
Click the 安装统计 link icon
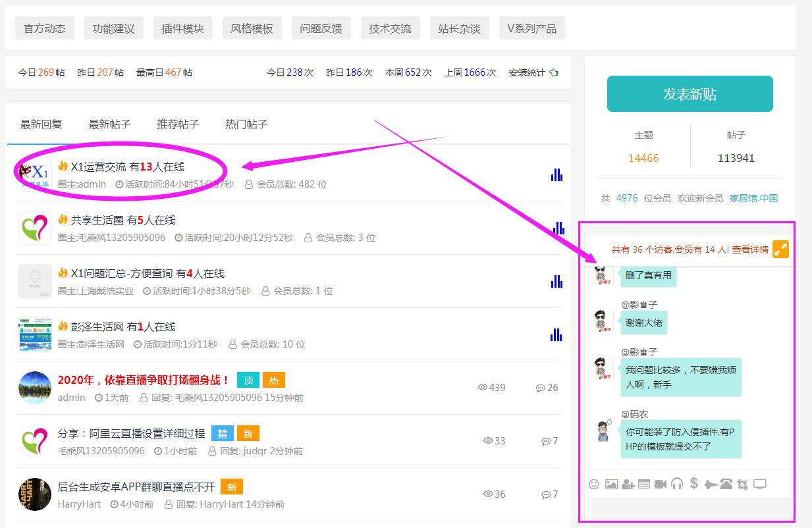coord(554,72)
